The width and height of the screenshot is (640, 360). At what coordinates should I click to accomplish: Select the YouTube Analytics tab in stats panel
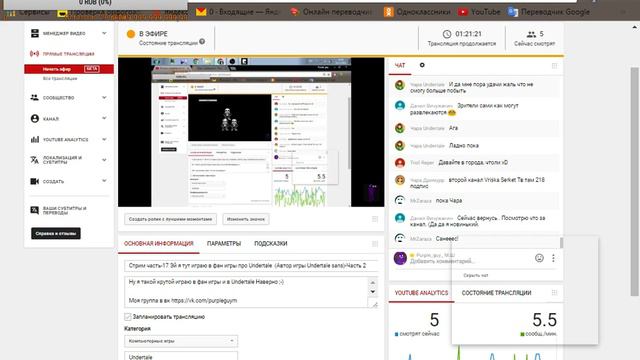point(421,293)
